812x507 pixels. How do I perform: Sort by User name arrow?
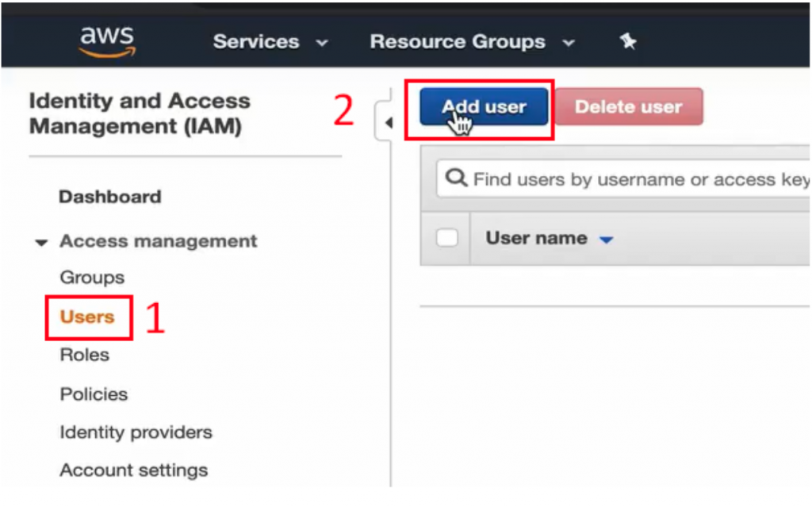[607, 239]
